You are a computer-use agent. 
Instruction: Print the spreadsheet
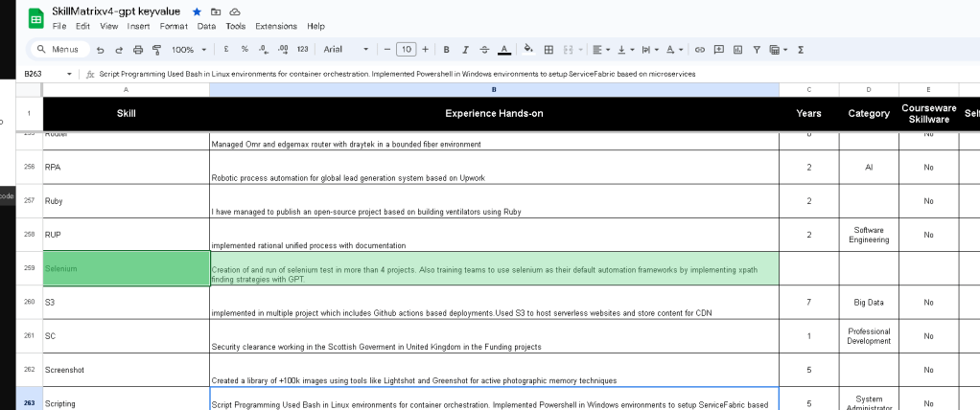coord(138,49)
